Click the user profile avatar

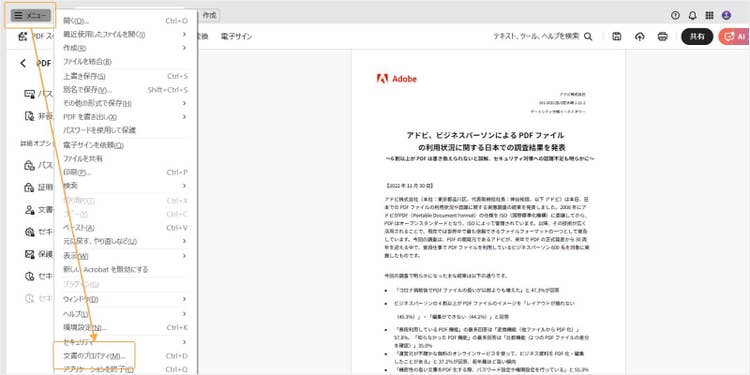(726, 15)
